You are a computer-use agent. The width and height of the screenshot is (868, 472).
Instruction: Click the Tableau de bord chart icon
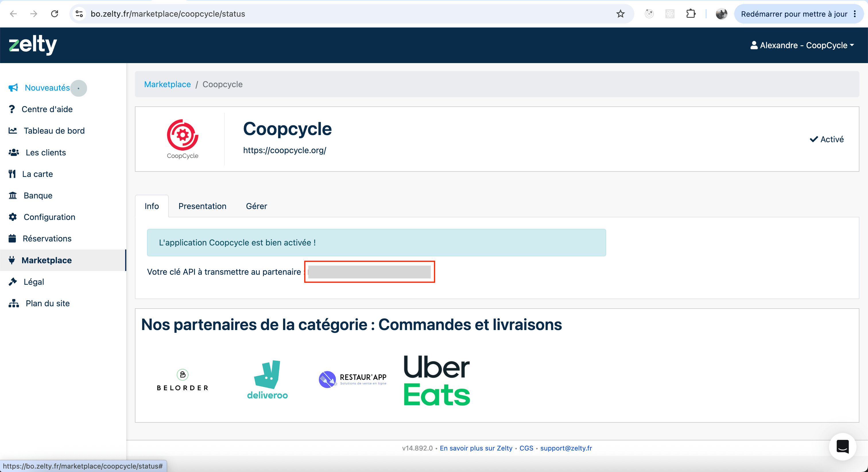13,131
